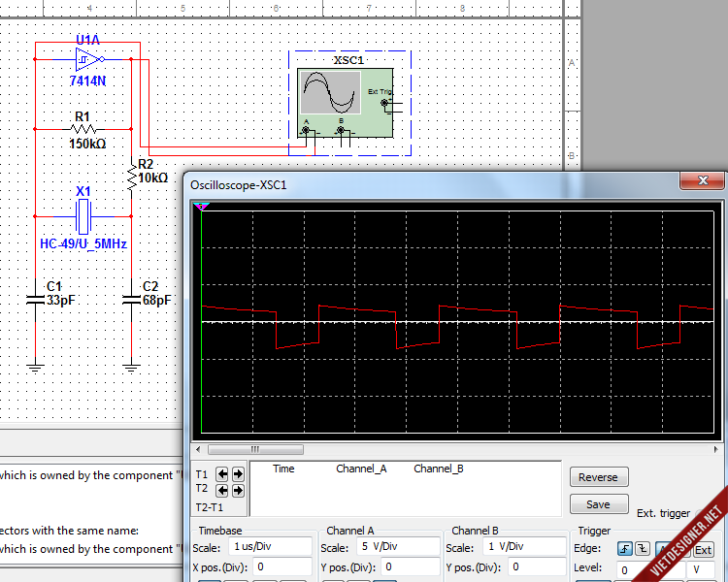Click the T2-T1 label
728x582 pixels.
(210, 507)
